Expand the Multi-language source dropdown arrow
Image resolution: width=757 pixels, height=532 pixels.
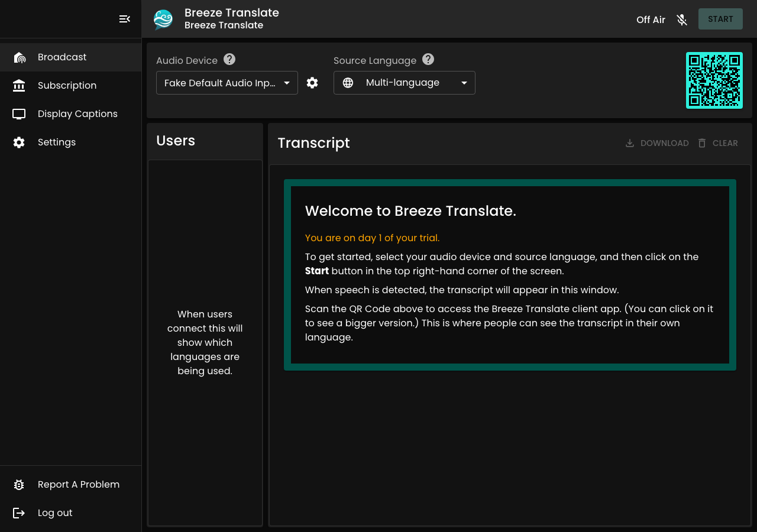click(464, 83)
